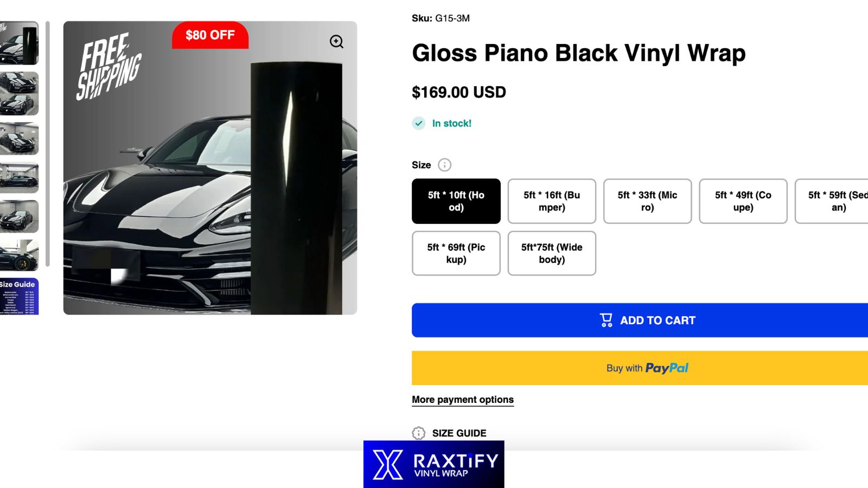
Task: Pick the 5ft * 33ft (Micro) size
Action: click(x=647, y=201)
